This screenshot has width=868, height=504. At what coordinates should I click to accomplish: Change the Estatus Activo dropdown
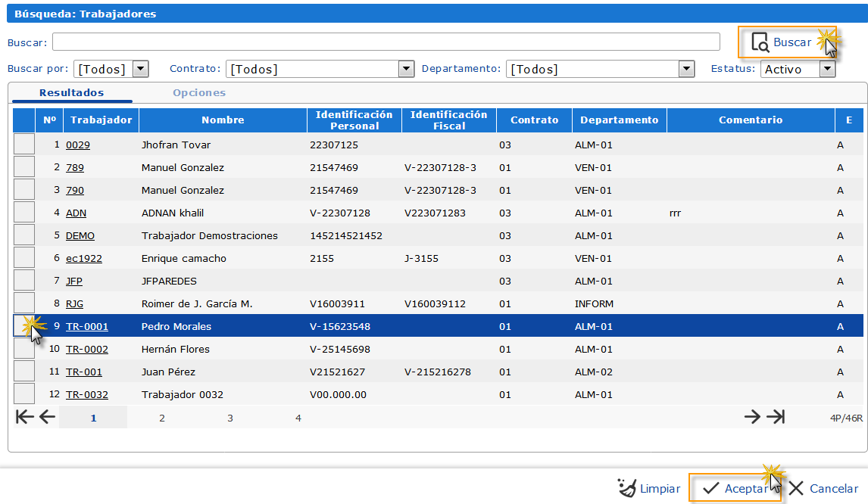point(827,69)
